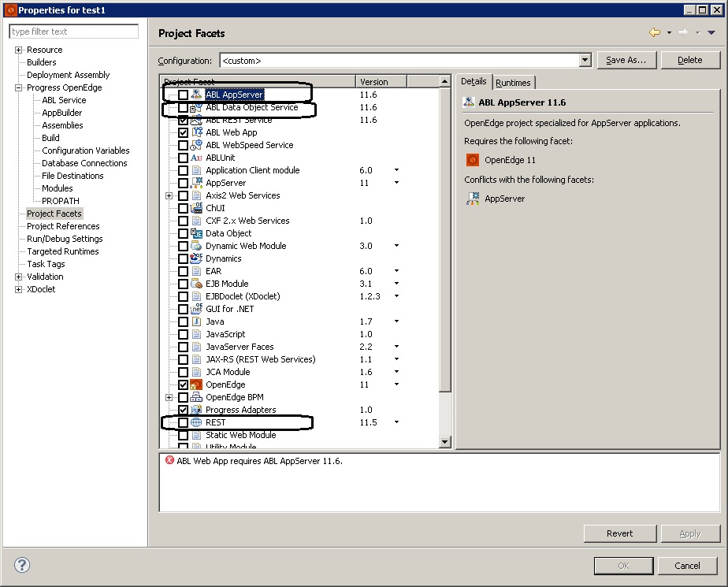728x587 pixels.
Task: Switch to the Details tab
Action: coord(474,81)
